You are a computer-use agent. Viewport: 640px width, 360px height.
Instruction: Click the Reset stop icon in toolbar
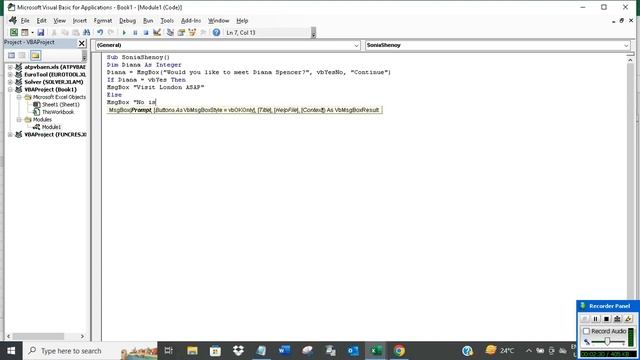[x=146, y=32]
